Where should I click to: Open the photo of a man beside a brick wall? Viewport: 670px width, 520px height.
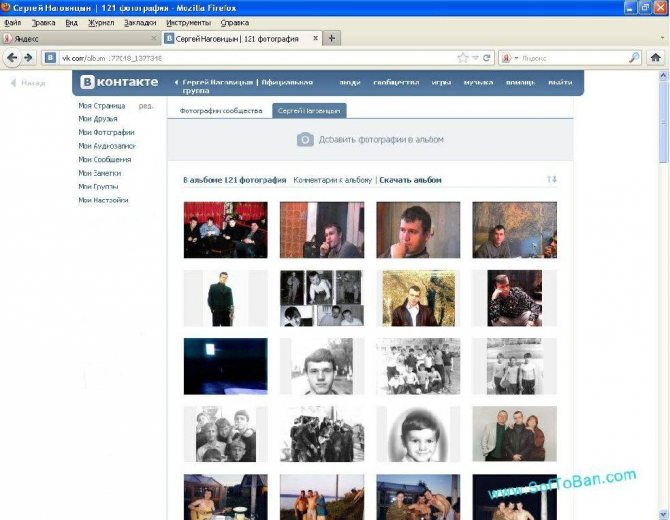tap(322, 230)
